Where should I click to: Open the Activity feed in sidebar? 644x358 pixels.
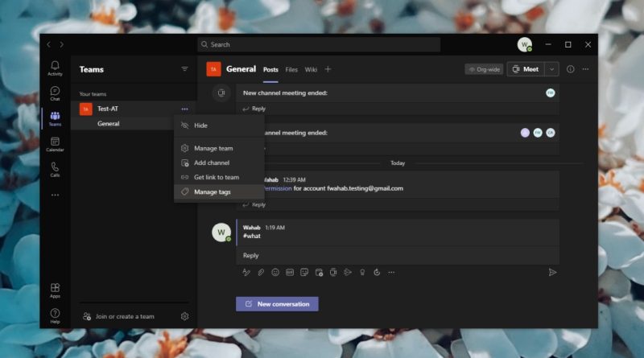coord(55,68)
